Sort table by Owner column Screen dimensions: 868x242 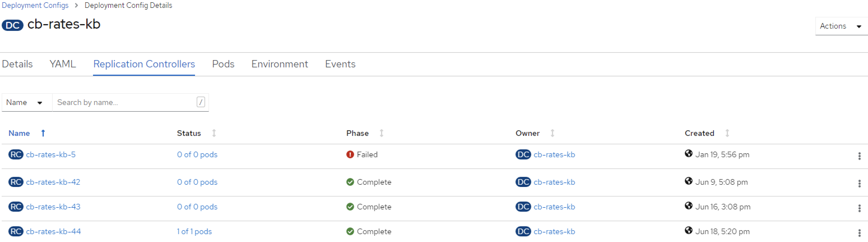(x=552, y=133)
